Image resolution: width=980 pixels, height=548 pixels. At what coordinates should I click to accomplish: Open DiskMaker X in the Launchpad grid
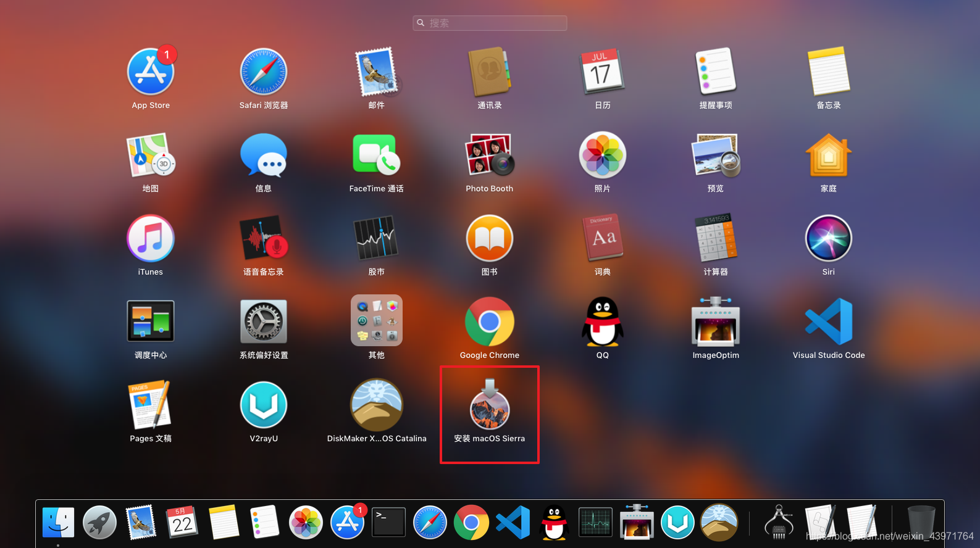pos(377,405)
